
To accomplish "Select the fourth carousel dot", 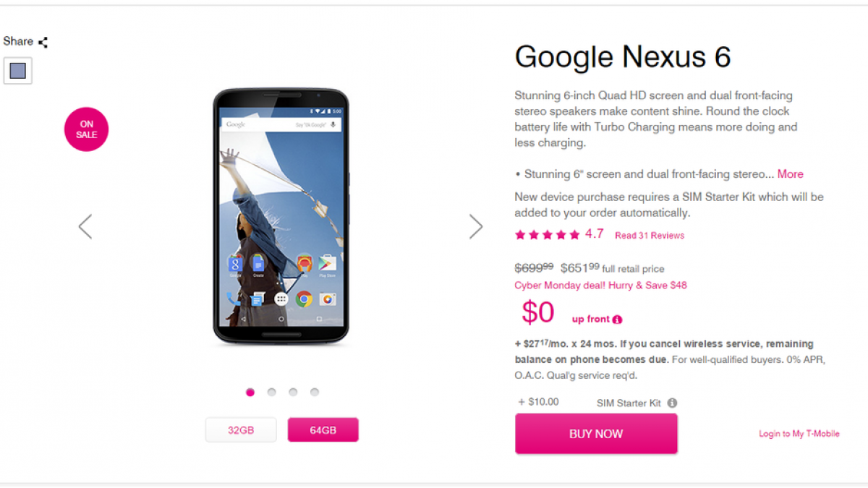I will click(x=315, y=392).
